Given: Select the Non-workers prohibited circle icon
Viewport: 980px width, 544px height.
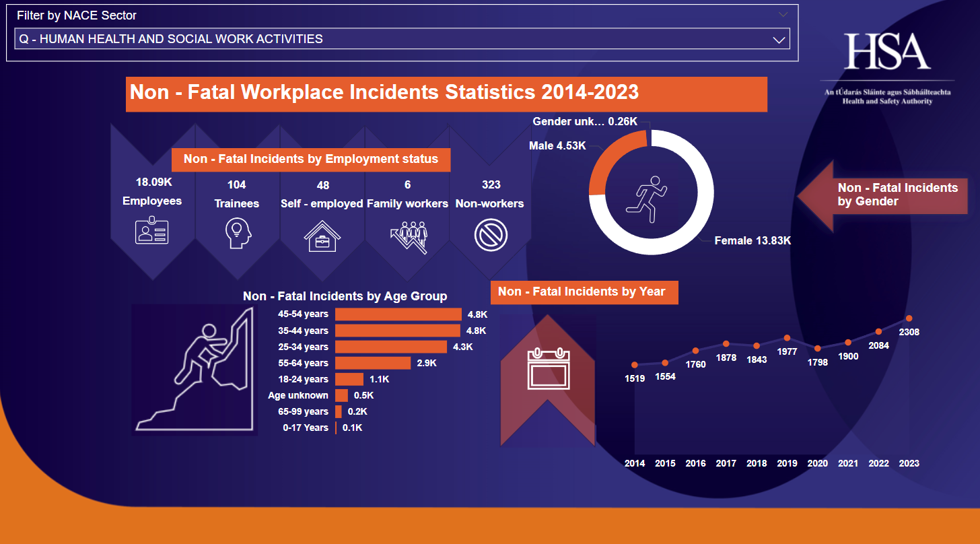Looking at the screenshot, I should 491,236.
